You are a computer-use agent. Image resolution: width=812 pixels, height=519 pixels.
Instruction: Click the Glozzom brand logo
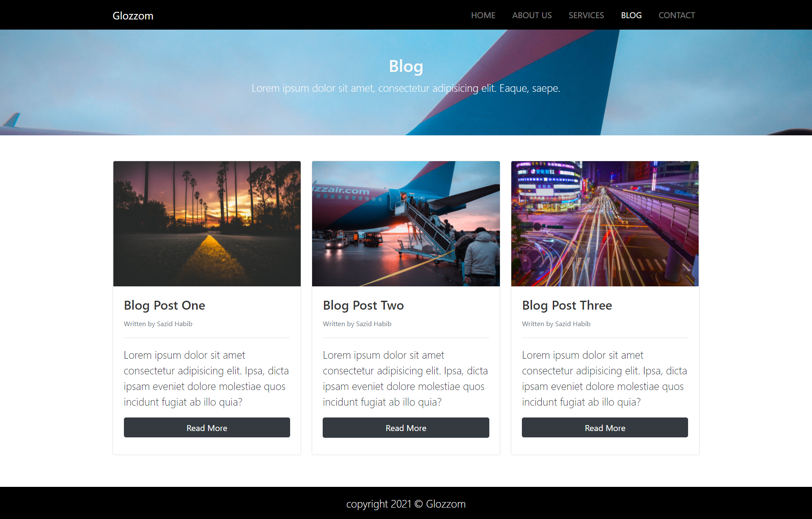pyautogui.click(x=133, y=16)
